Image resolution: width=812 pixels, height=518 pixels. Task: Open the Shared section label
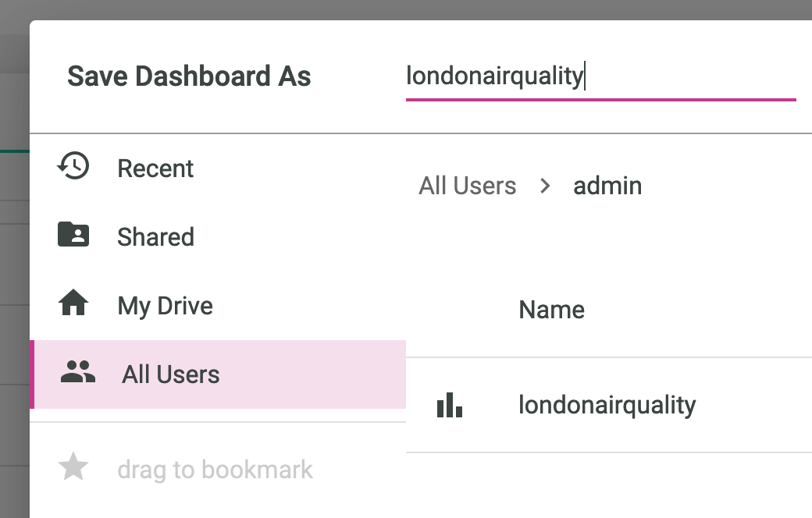155,237
